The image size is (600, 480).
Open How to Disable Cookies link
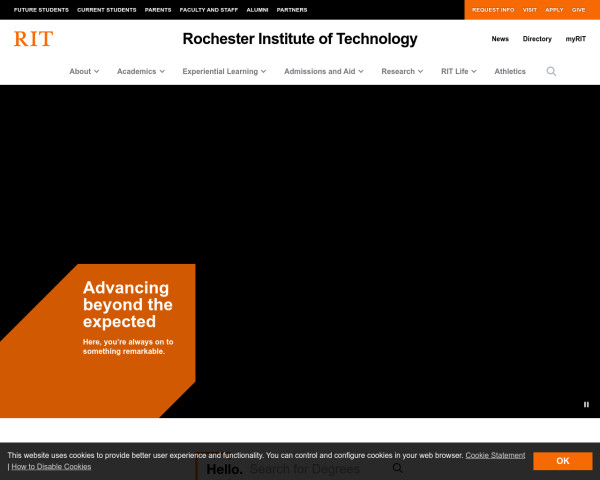pos(51,467)
